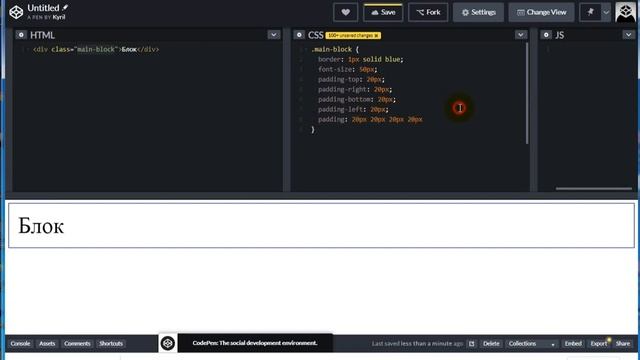Expand CSS panel dropdown chevron
640x360 pixels.
520,35
